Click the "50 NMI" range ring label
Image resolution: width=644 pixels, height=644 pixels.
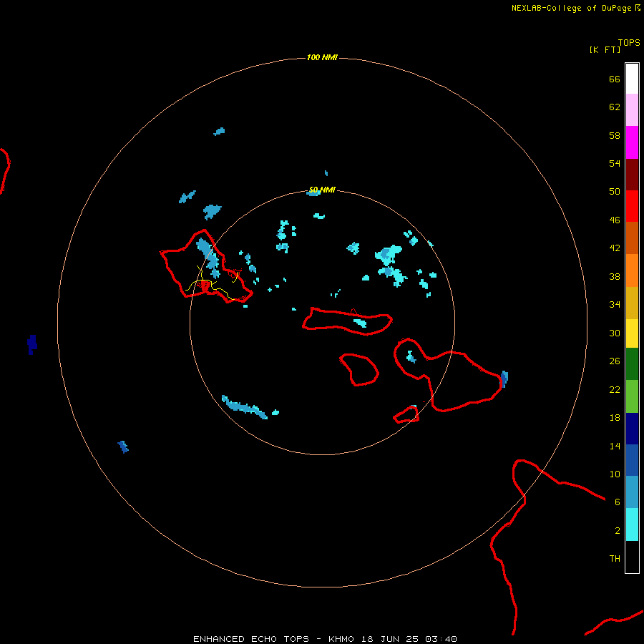(322, 190)
